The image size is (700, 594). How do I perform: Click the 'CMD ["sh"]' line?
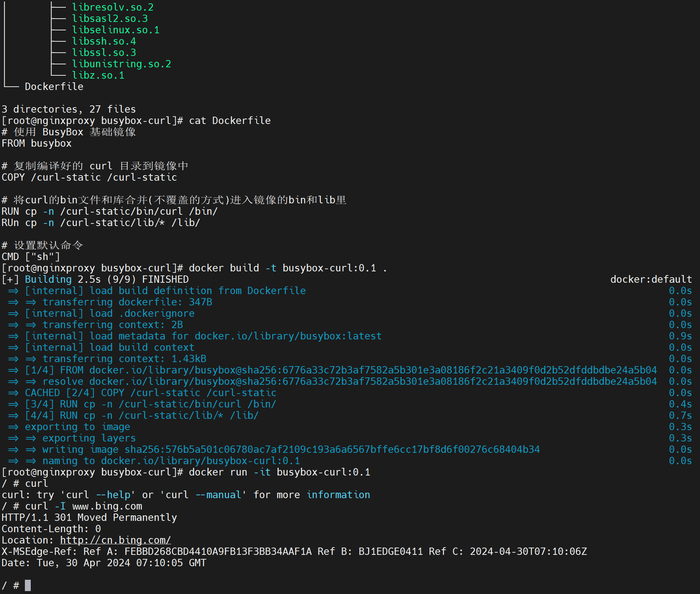pos(31,257)
